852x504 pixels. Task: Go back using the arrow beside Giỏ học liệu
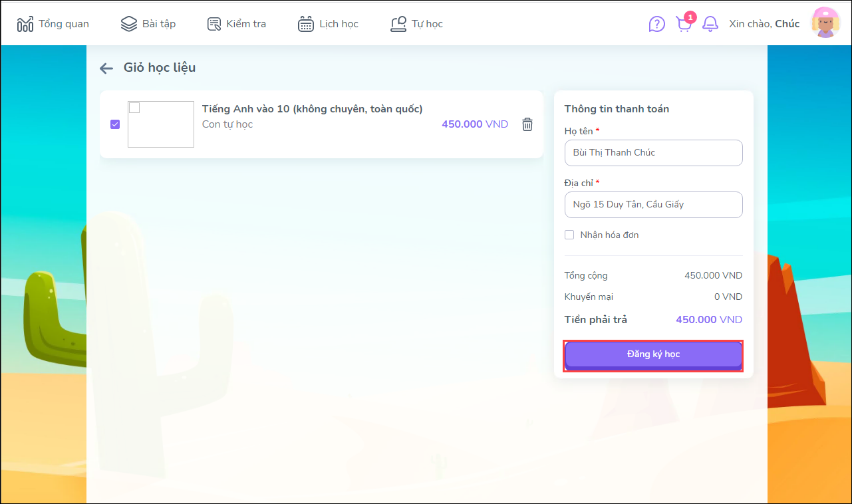pos(106,68)
